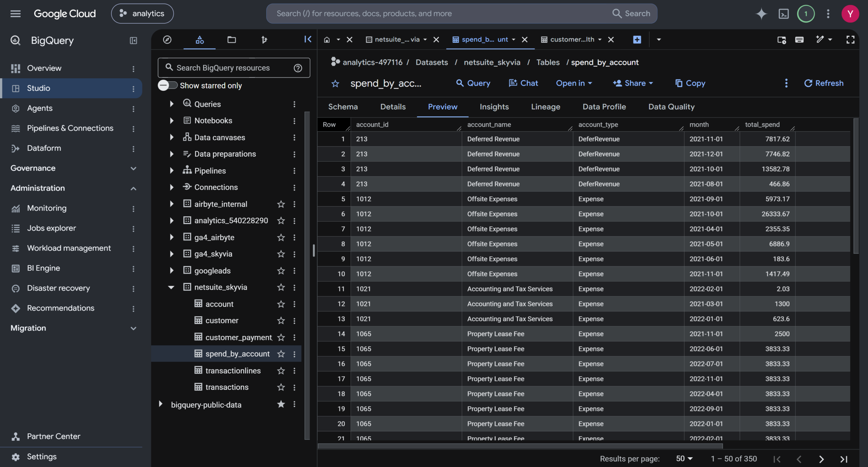Image resolution: width=868 pixels, height=467 pixels.
Task: Open notifications badge showing 1
Action: click(806, 14)
